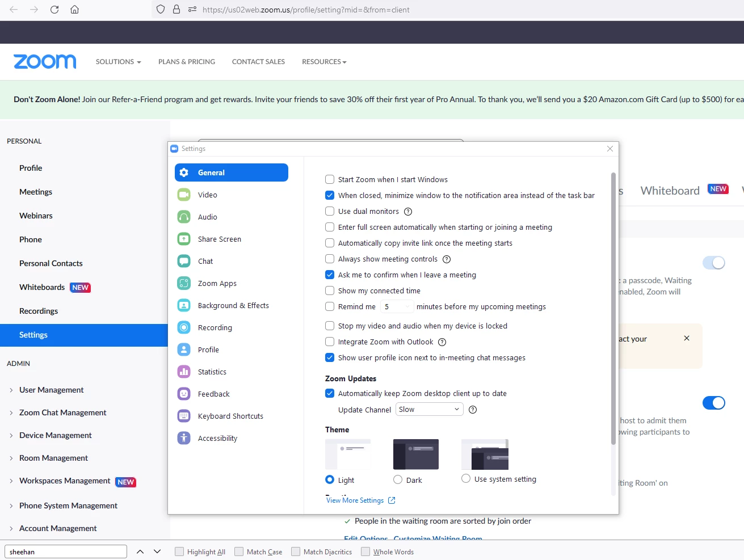
Task: Open the Remind me minutes dropdown
Action: pos(396,306)
